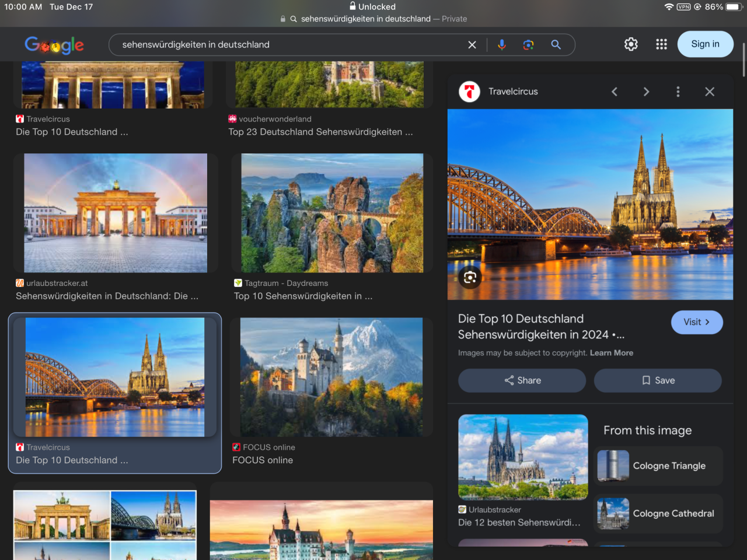Tap Lens icon on Cologne preview image
The image size is (747, 560).
point(470,278)
